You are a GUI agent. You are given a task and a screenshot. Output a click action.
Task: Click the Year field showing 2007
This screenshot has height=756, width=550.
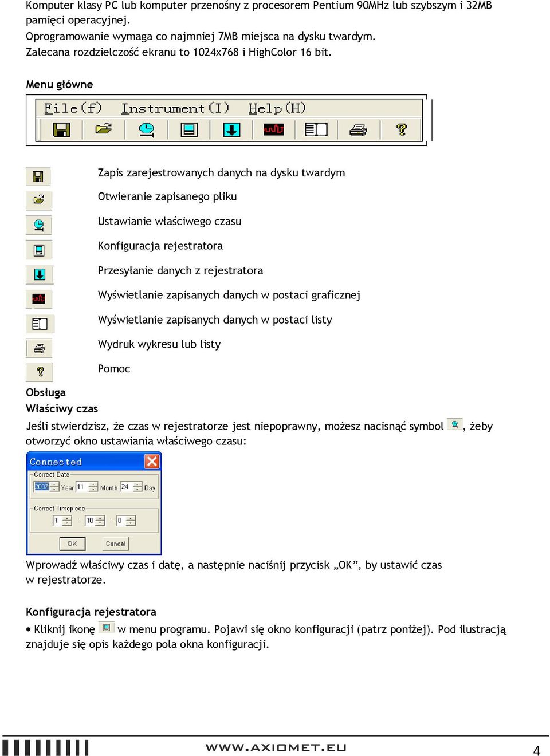(x=42, y=486)
